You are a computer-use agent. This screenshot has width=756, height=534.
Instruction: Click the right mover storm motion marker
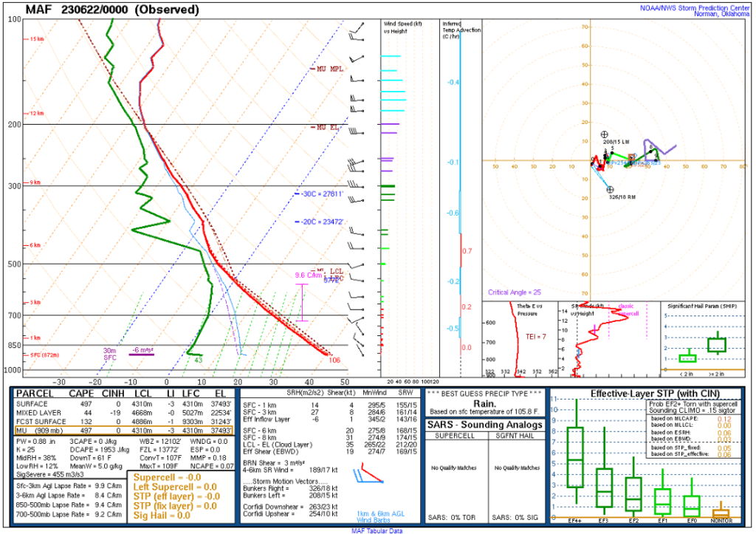point(610,190)
